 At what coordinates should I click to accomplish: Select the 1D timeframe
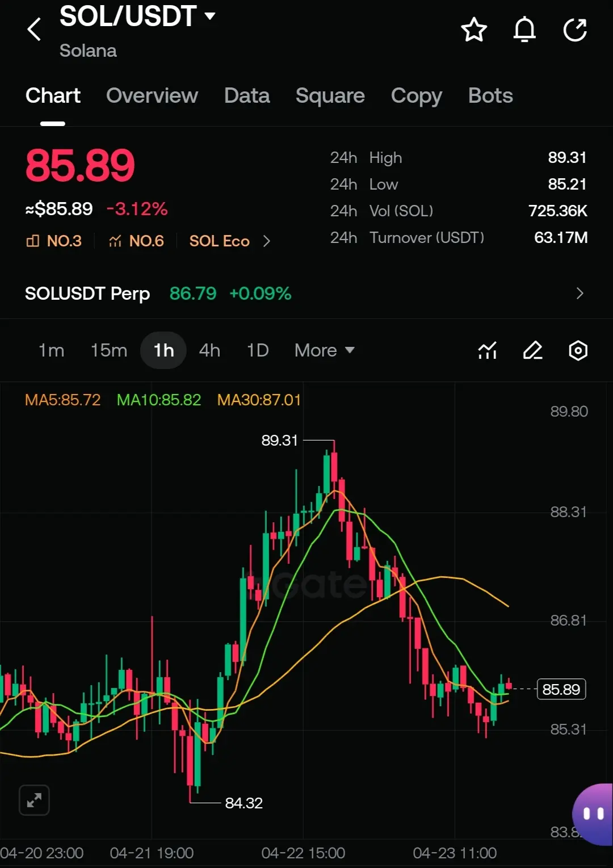point(258,350)
